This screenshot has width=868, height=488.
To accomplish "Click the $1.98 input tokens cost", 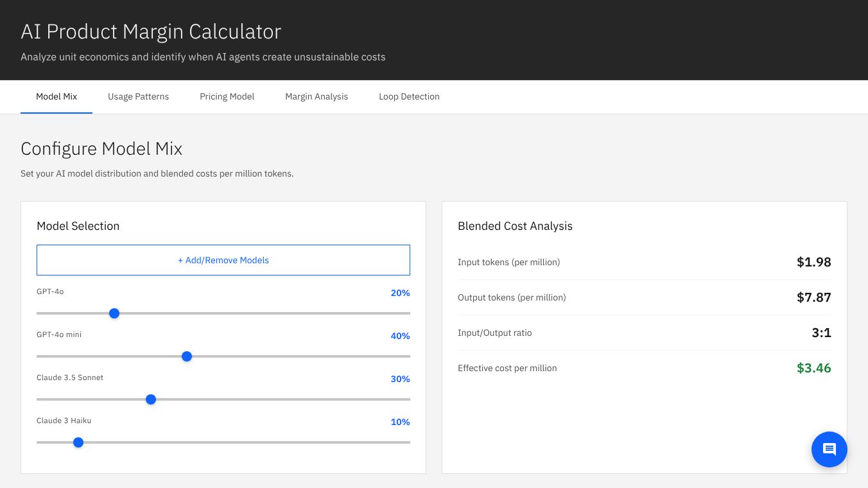I will click(813, 262).
